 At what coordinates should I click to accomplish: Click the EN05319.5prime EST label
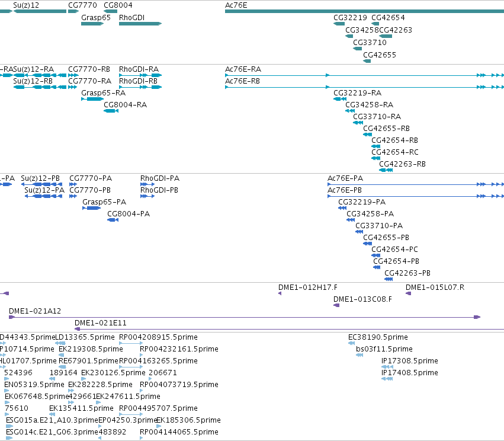(34, 385)
